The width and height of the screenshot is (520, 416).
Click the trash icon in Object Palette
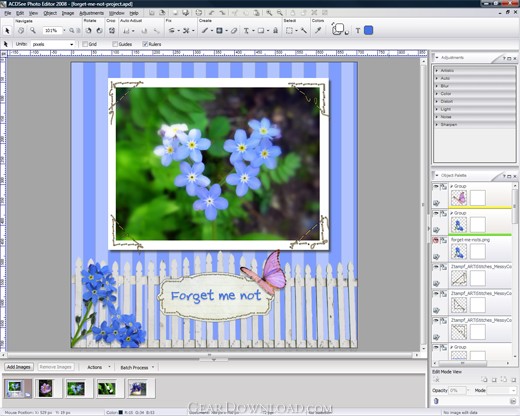tap(436, 401)
